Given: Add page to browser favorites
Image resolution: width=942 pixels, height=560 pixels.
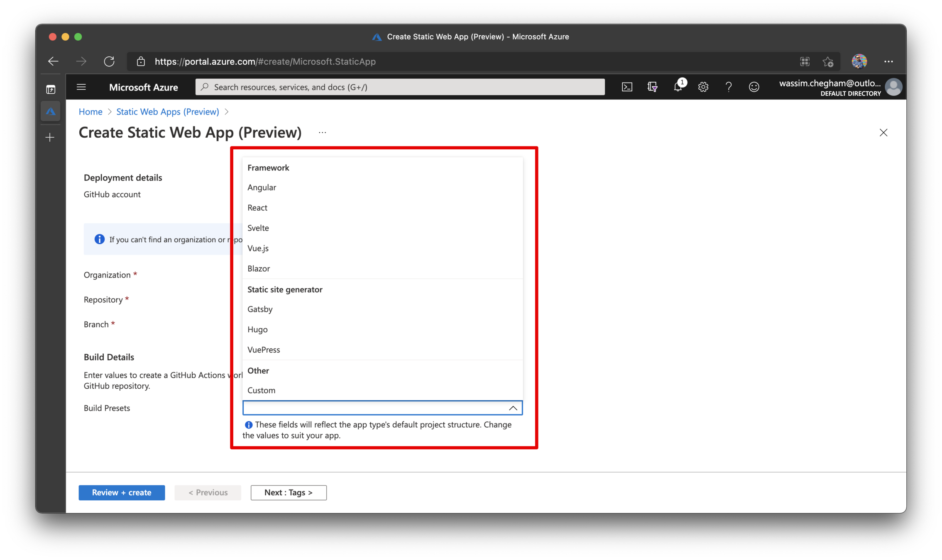Looking at the screenshot, I should coord(828,61).
